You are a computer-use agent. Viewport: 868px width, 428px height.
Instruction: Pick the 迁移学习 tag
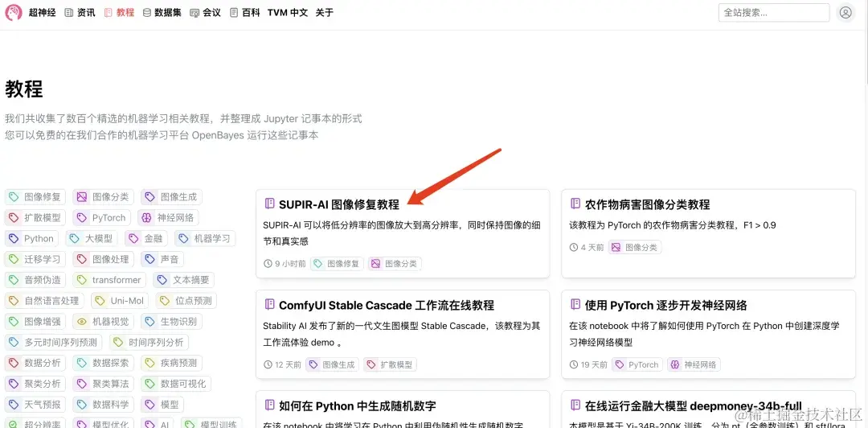pos(35,259)
